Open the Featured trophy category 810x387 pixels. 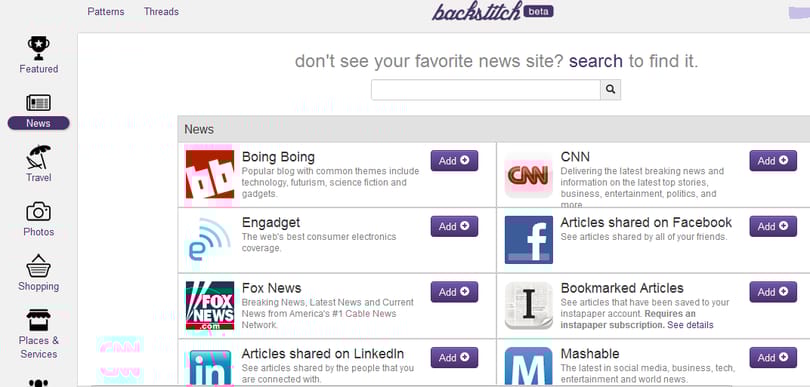[39, 55]
